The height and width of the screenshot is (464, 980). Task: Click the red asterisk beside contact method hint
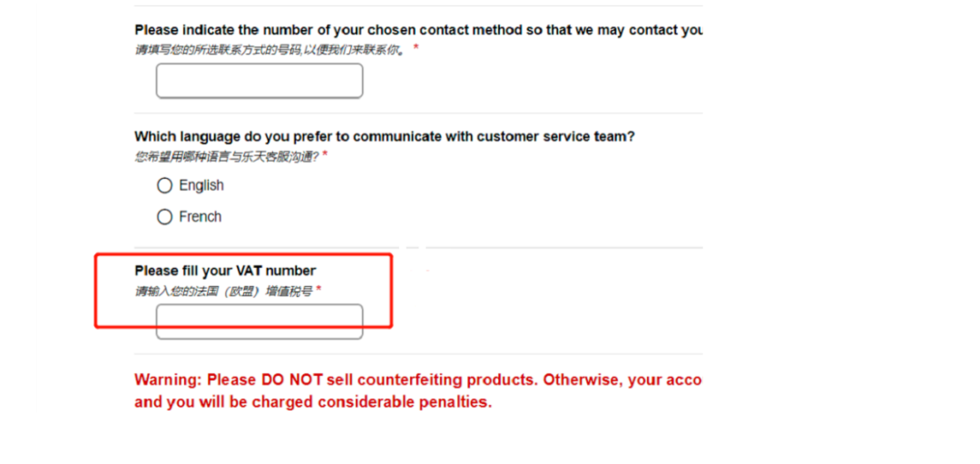[x=416, y=48]
